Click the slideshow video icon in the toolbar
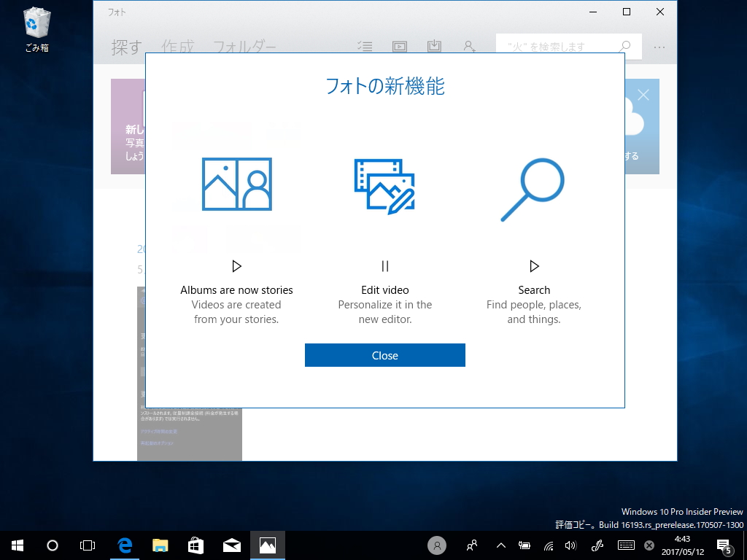This screenshot has height=560, width=747. coord(400,46)
